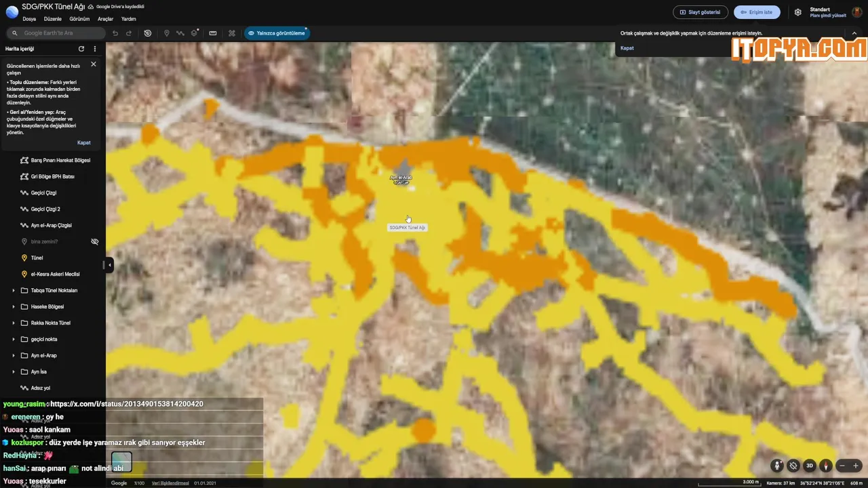Collapse notification with top-right chevron

tap(855, 33)
